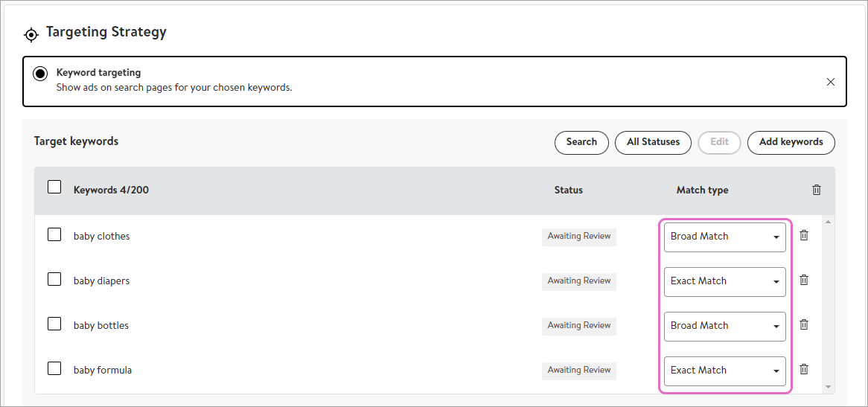
Task: Delete the baby formula keyword
Action: [804, 370]
